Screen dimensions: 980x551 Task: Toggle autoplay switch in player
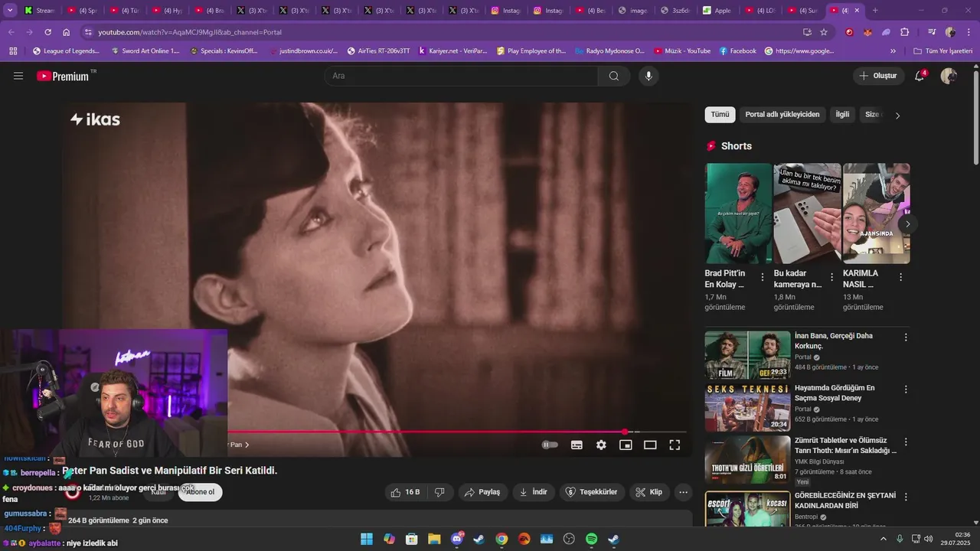click(550, 445)
